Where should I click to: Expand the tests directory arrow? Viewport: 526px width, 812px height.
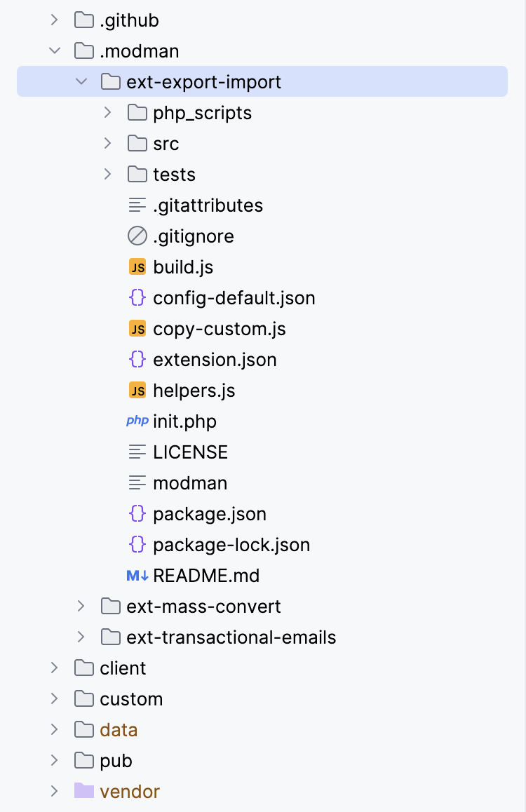pyautogui.click(x=108, y=175)
